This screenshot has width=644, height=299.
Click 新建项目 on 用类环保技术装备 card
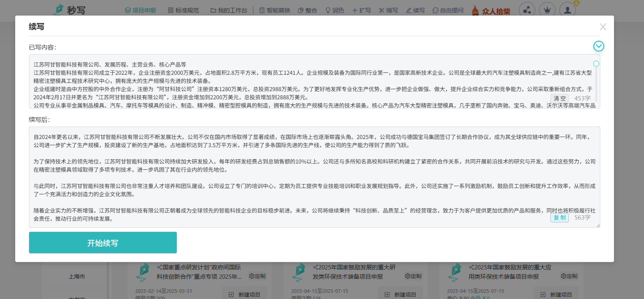[556, 294]
